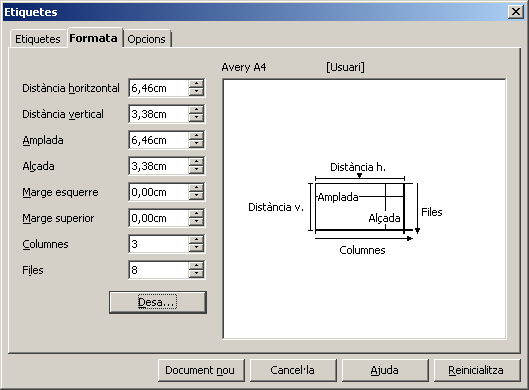Click the Document nou button
529x390 pixels.
click(201, 370)
